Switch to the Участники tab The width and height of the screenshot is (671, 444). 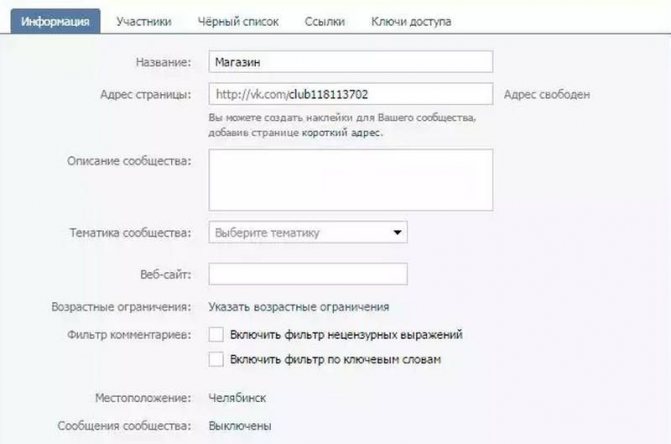[x=144, y=21]
